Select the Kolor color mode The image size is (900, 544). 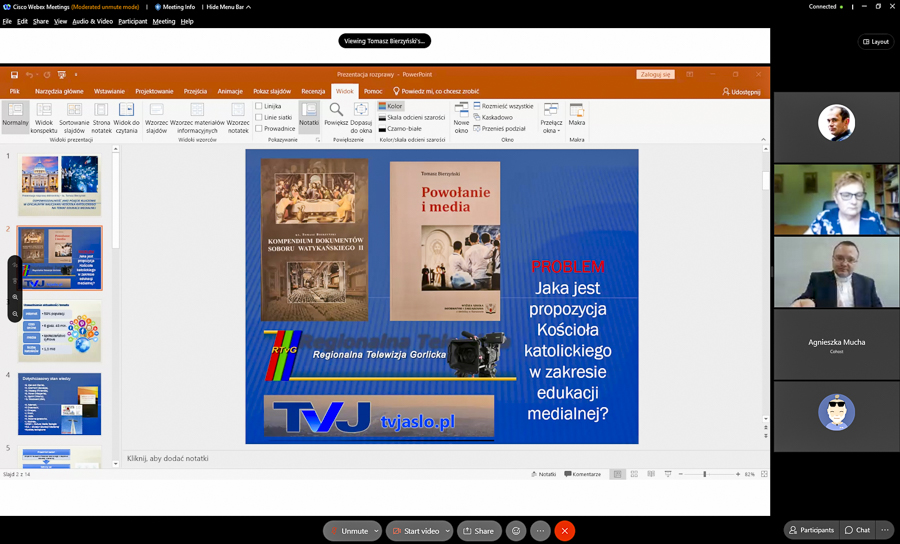tap(390, 106)
